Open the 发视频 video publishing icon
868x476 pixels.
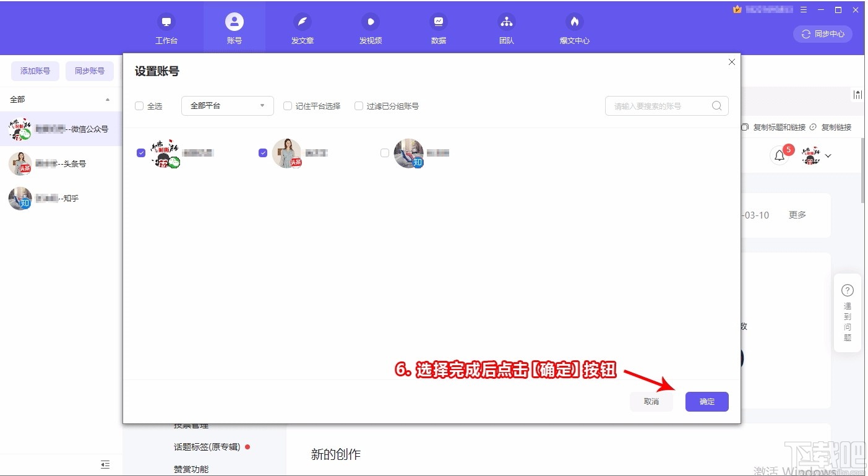[x=370, y=27]
